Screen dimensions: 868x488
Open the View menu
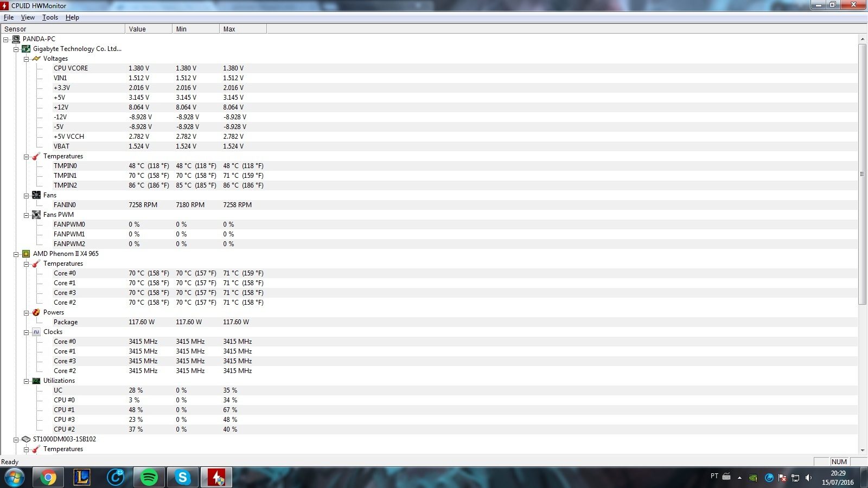tap(28, 17)
